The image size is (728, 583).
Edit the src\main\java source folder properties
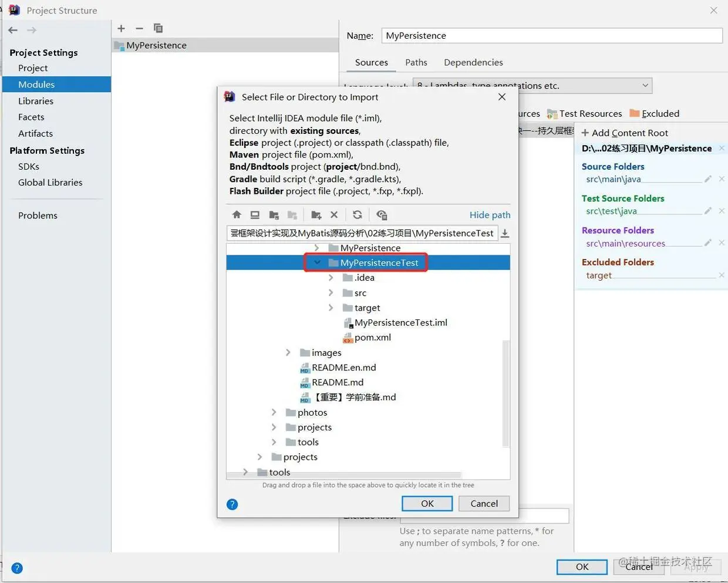[x=708, y=179]
